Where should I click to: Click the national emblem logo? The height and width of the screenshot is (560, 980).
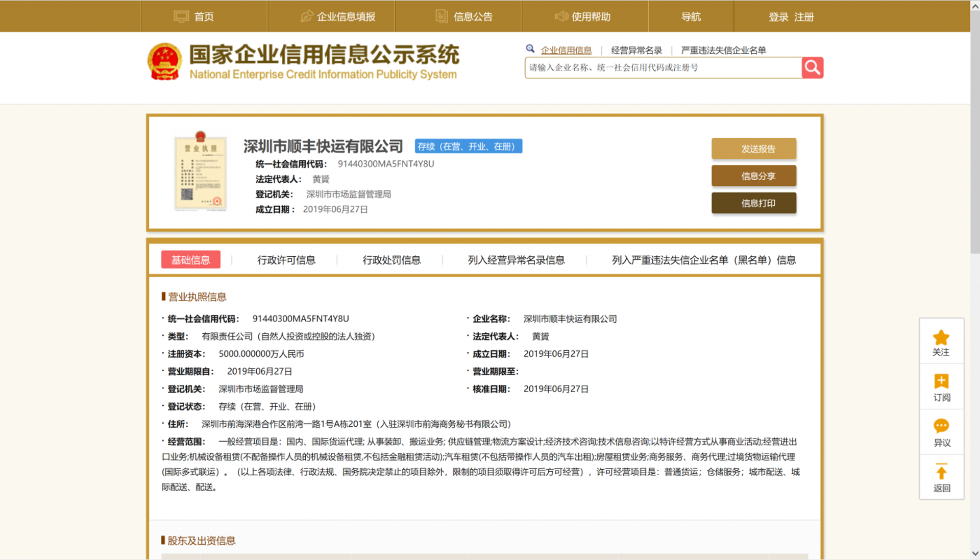pyautogui.click(x=164, y=62)
